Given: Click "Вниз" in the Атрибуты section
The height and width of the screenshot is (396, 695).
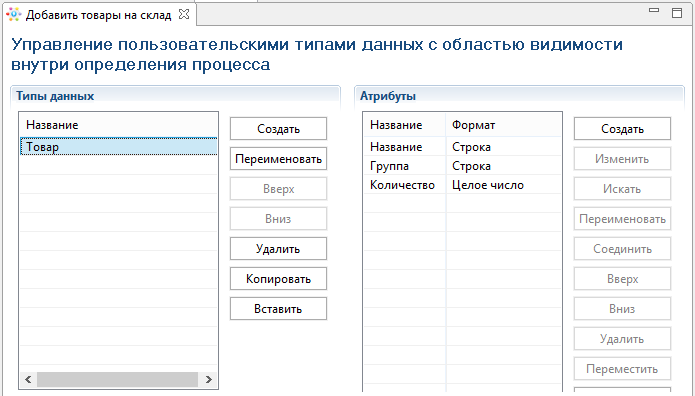Looking at the screenshot, I should 622,309.
